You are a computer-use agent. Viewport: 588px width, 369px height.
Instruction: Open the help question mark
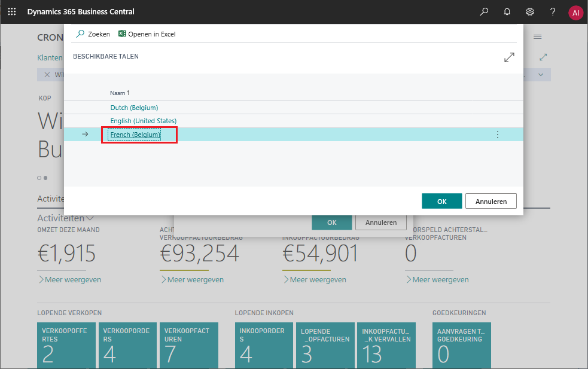553,11
